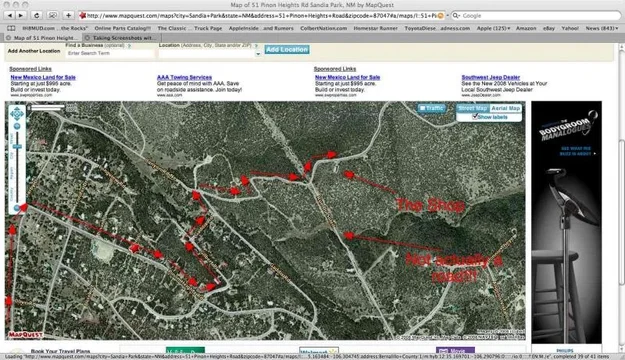
Task: Open first New Mexico Land for Sale ad
Action: tap(43, 77)
